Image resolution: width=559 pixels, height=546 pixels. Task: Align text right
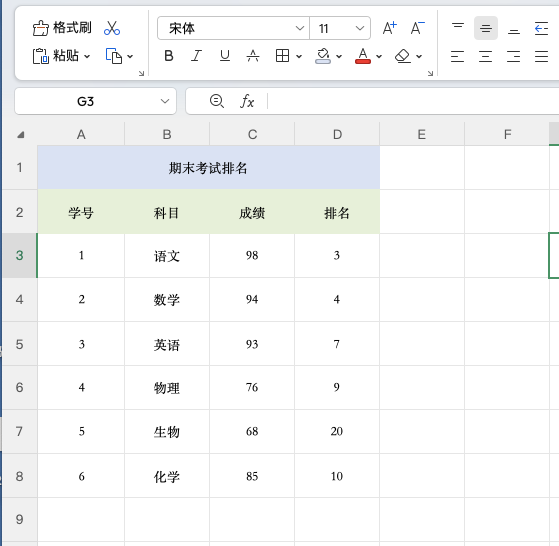coord(513,56)
